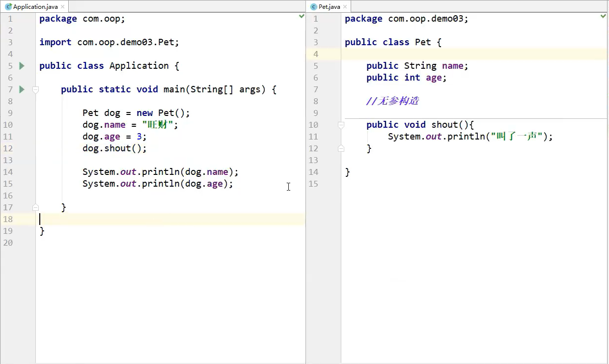Click line number 20 in Application.java gutter
Image resolution: width=609 pixels, height=364 pixels.
8,243
